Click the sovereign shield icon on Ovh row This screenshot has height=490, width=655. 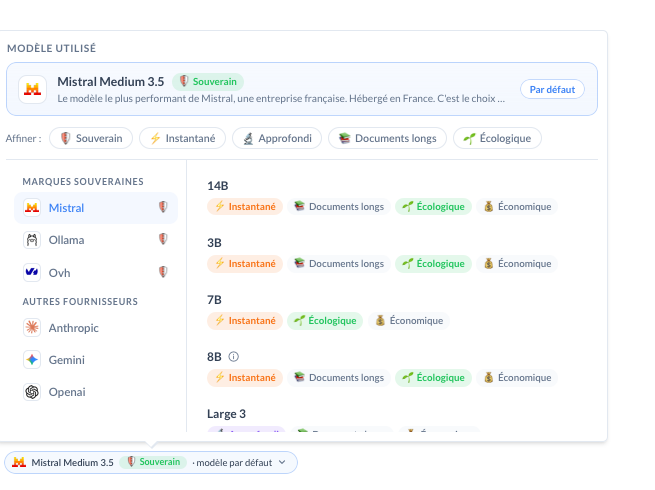pyautogui.click(x=163, y=272)
